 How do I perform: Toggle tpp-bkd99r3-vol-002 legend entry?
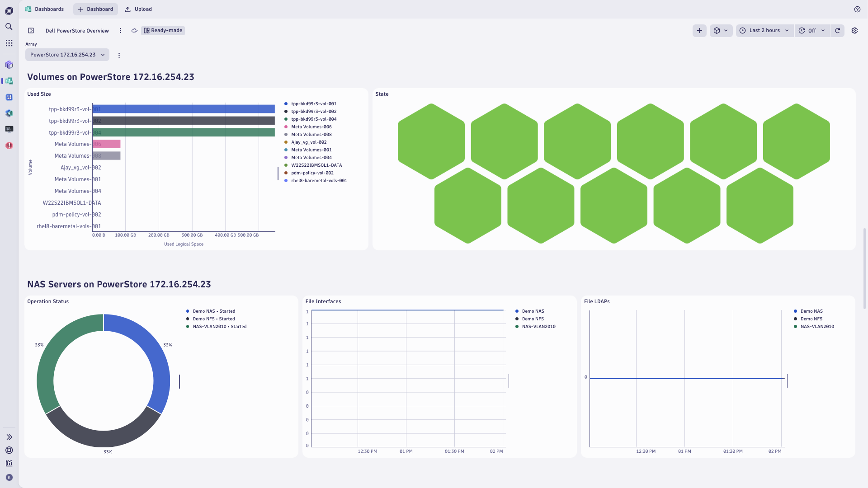click(x=311, y=112)
